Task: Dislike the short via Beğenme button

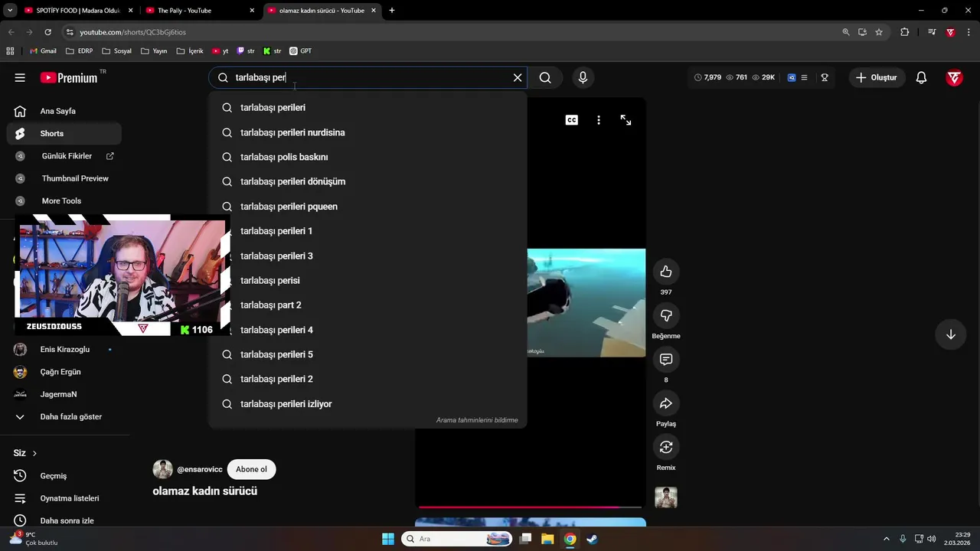Action: (x=666, y=315)
